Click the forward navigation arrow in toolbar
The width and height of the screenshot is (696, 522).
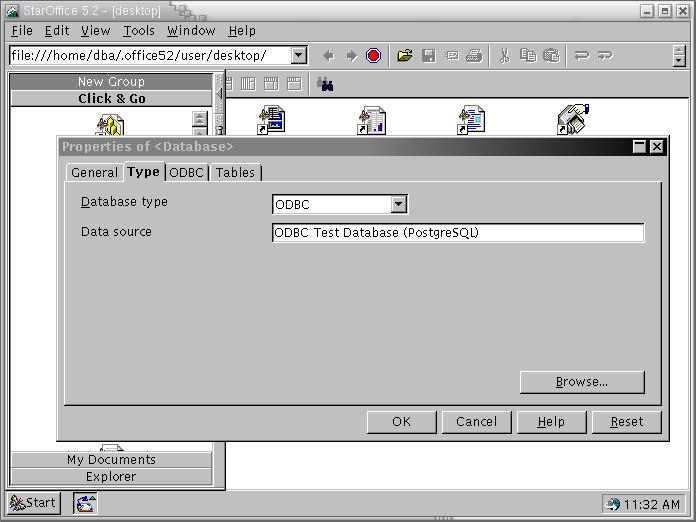(352, 56)
